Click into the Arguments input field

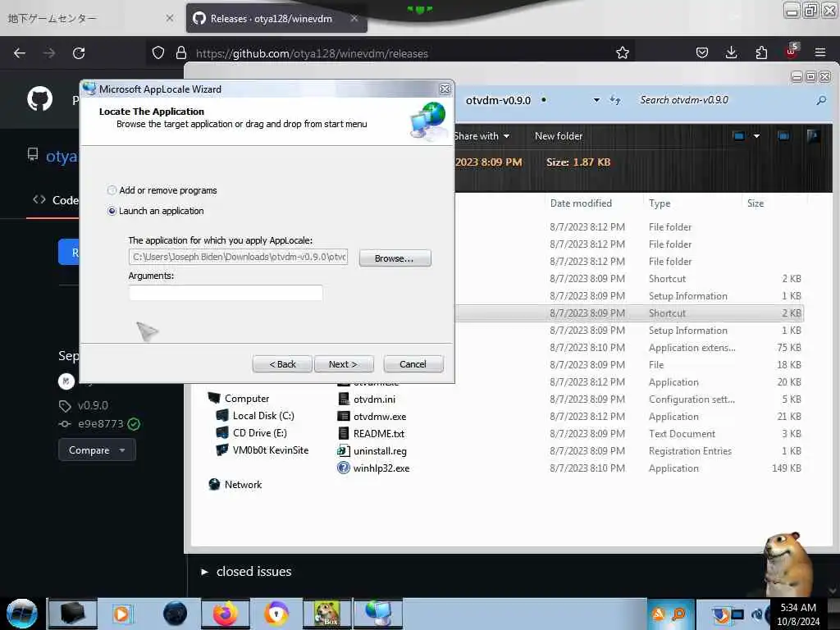click(226, 293)
